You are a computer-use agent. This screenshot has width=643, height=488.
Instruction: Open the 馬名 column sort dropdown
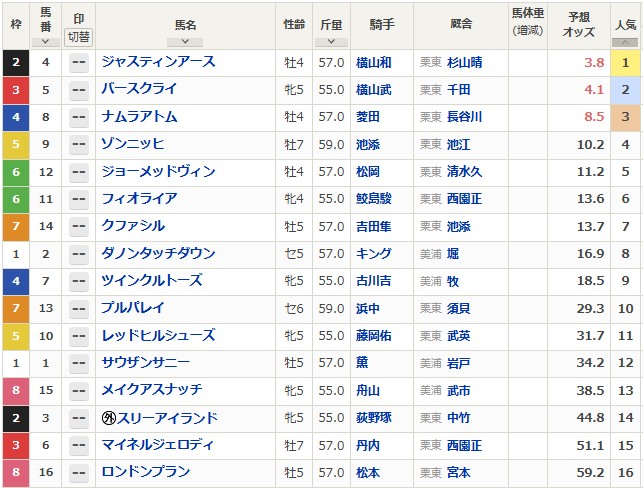[x=185, y=42]
